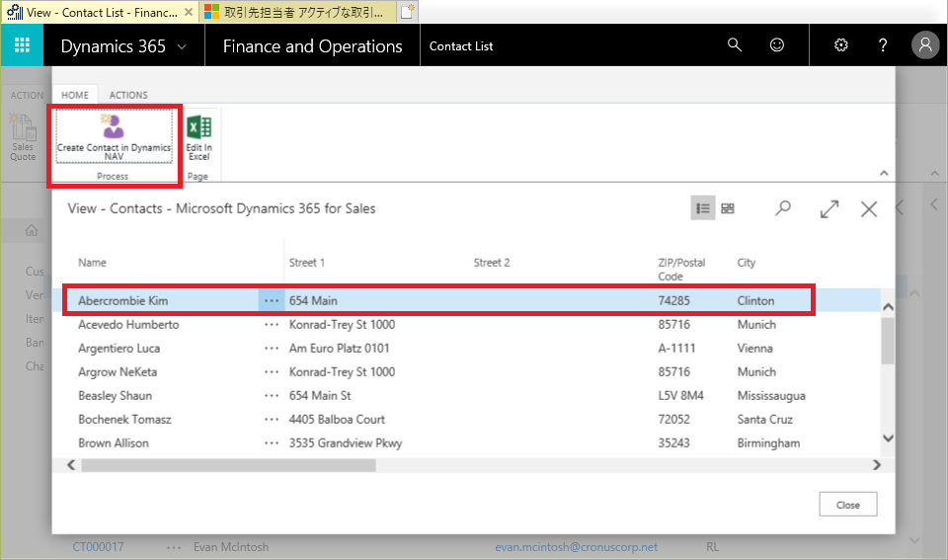Search the contacts list with magnifier
The width and height of the screenshot is (948, 560).
(x=783, y=208)
